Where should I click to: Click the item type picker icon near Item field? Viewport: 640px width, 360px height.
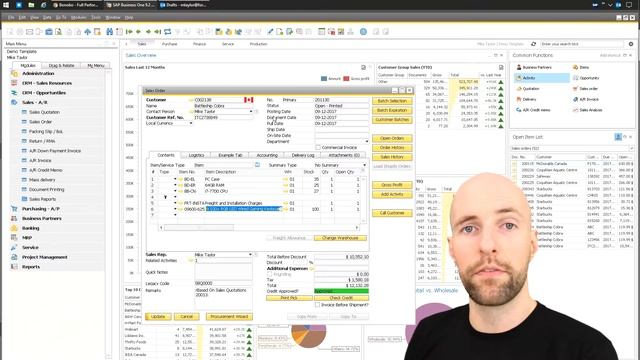coord(257,165)
